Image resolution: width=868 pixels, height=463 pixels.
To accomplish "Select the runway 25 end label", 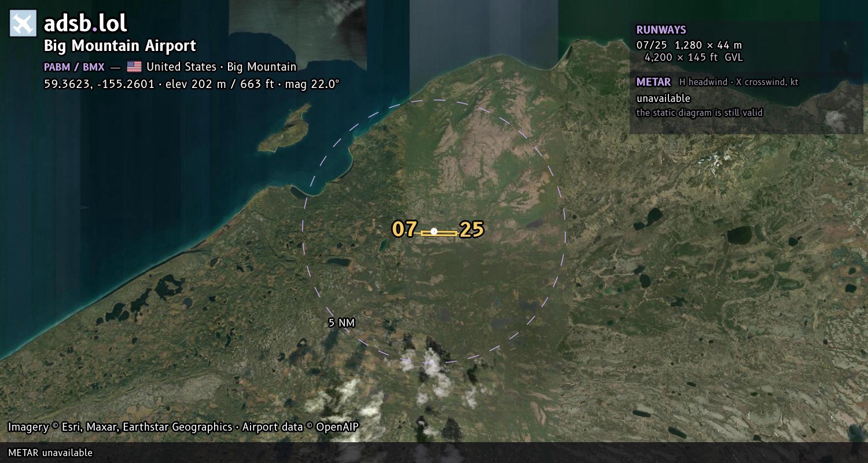I will pos(472,230).
